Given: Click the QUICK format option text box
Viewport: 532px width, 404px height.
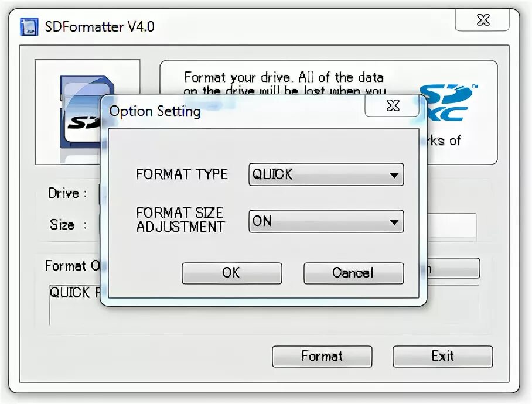Looking at the screenshot, I should pos(76,305).
